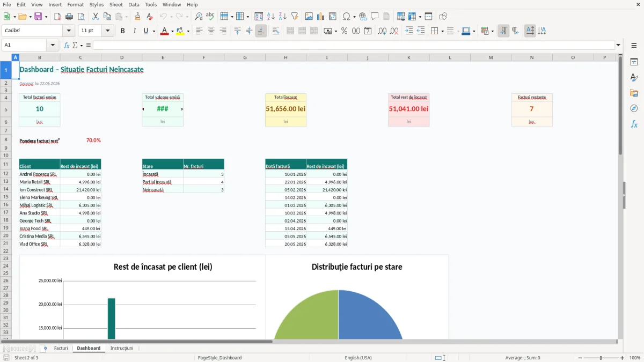Expand the formula bar

[618, 45]
